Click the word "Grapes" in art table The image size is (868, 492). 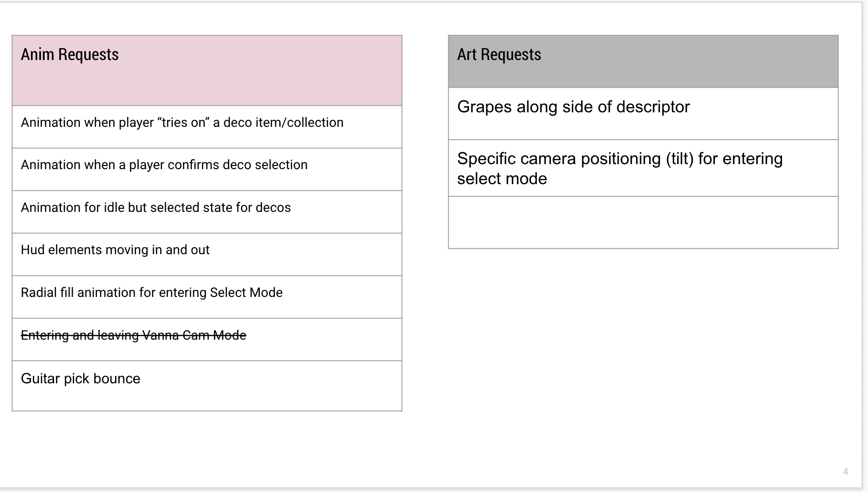[x=484, y=107]
